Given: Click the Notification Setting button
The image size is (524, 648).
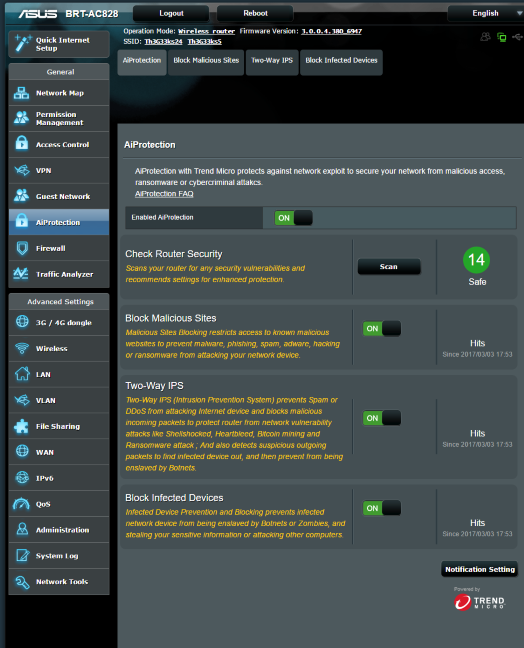Looking at the screenshot, I should (480, 569).
